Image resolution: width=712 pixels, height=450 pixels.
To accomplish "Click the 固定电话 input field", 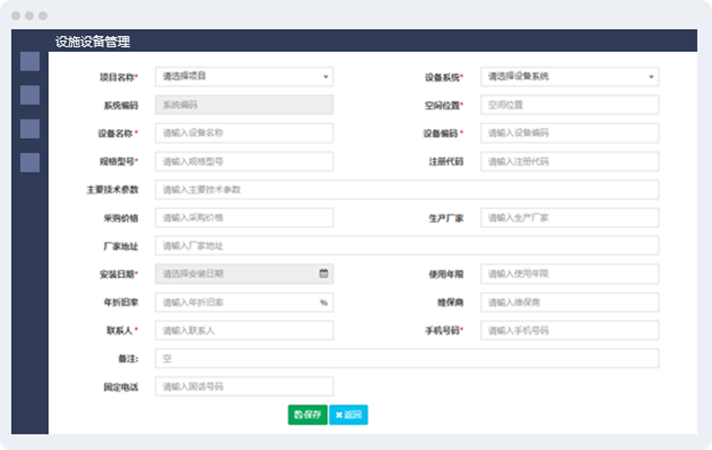I will (244, 386).
